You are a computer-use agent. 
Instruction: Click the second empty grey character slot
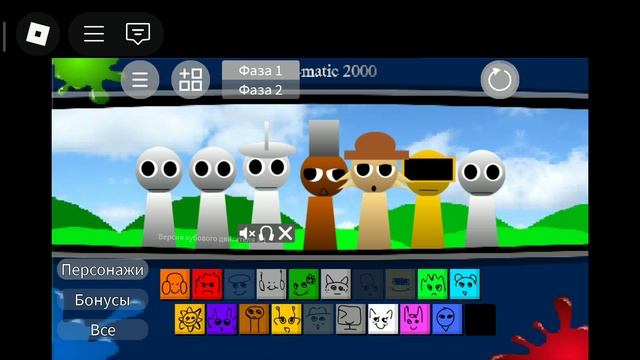(213, 198)
